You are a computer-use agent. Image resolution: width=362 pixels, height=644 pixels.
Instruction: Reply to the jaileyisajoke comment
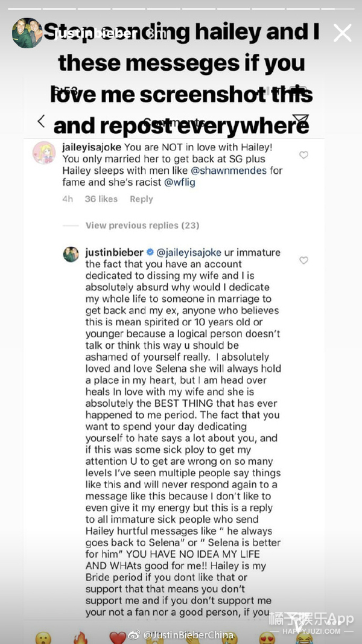(141, 199)
